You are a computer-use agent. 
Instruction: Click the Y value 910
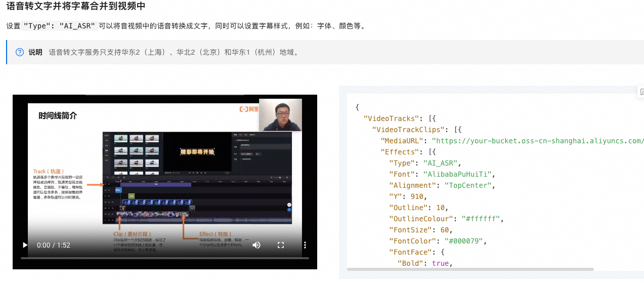[x=417, y=196]
